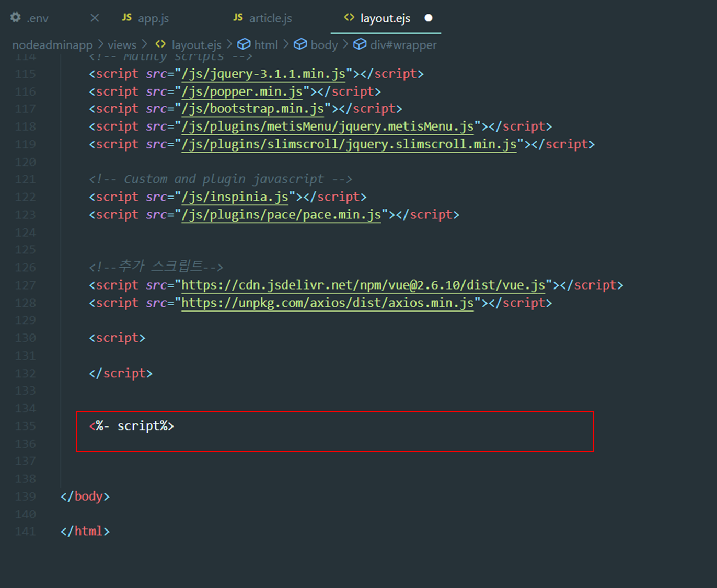The height and width of the screenshot is (588, 717).
Task: Follow the /js/bootstrap.min.js link
Action: tap(253, 109)
